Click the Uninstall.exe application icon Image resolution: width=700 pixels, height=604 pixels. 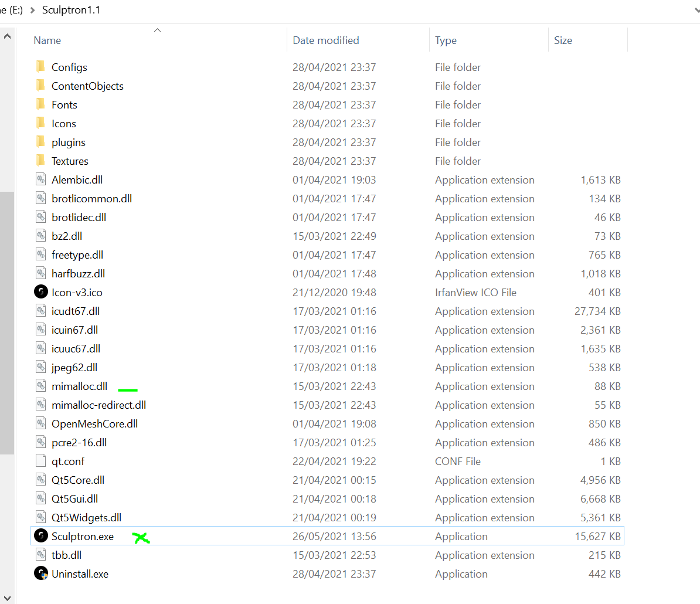[x=40, y=573]
